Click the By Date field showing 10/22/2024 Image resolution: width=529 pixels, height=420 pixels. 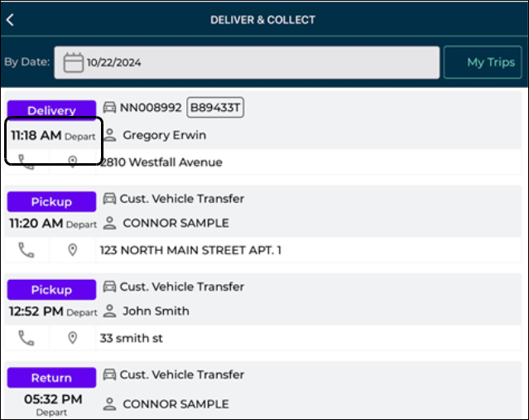coord(247,63)
